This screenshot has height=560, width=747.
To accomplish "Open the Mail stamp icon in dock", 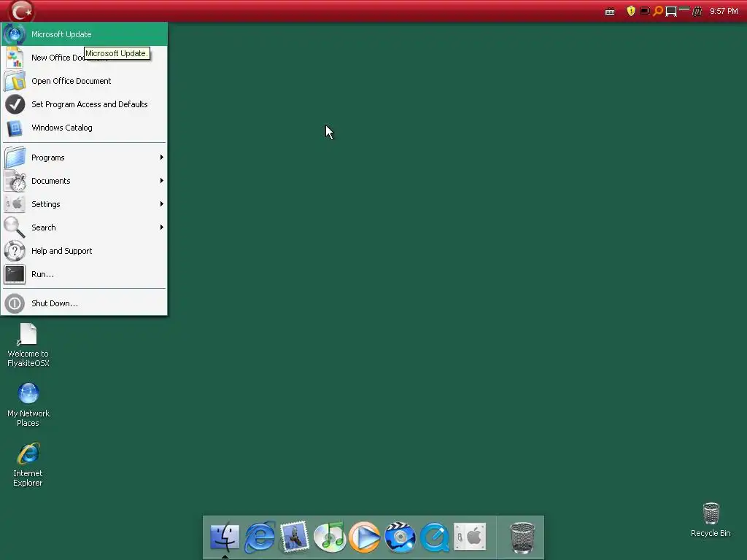I will [295, 537].
